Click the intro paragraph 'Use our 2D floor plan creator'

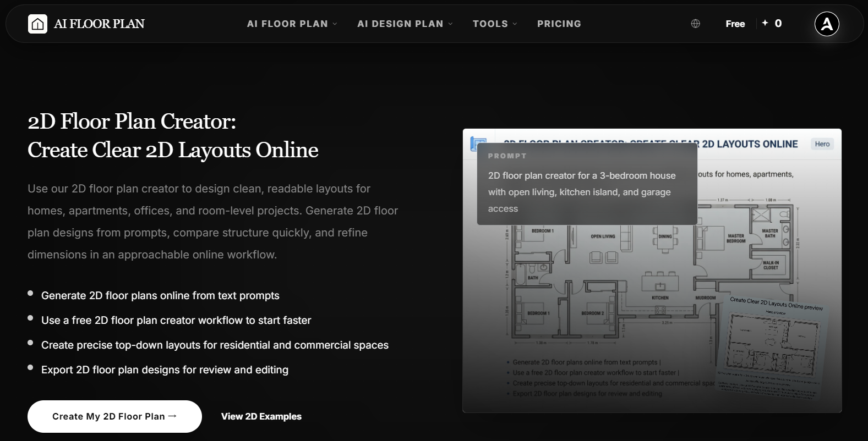pyautogui.click(x=213, y=222)
